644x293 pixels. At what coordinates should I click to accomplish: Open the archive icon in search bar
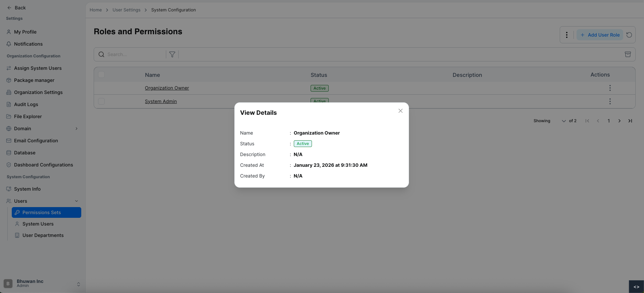point(628,54)
